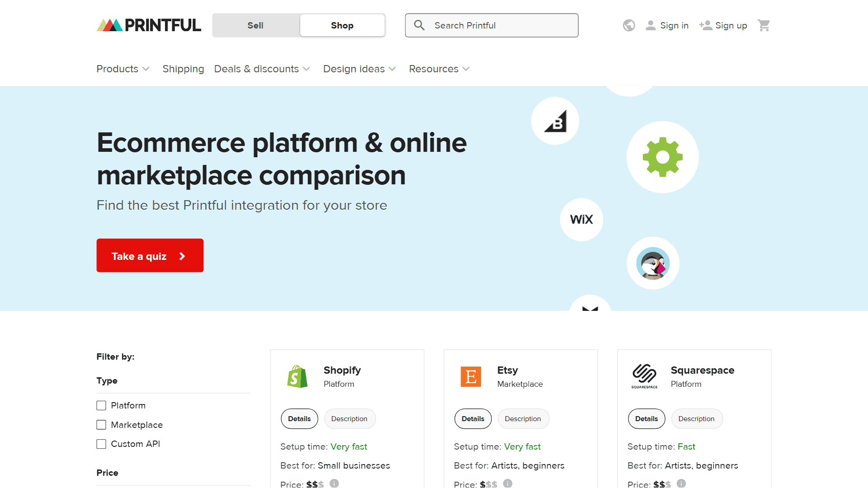Viewport: 868px width, 488px height.
Task: Click the Price filter heading
Action: click(107, 473)
